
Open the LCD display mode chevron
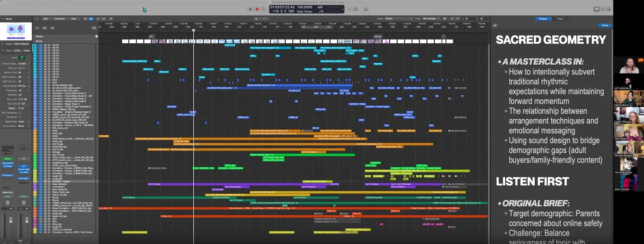pos(342,9)
